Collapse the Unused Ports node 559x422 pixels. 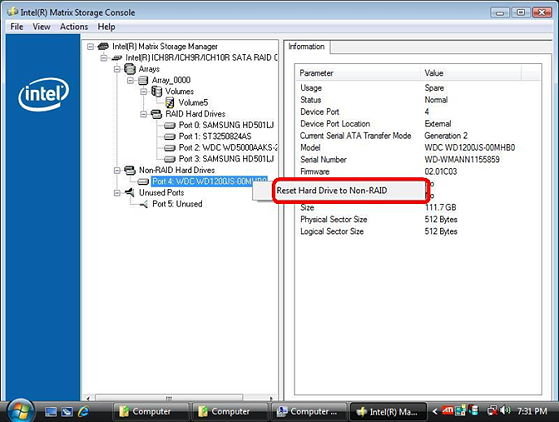[117, 193]
